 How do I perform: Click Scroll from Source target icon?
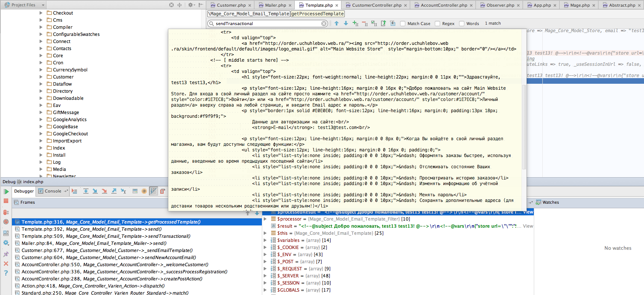[171, 5]
